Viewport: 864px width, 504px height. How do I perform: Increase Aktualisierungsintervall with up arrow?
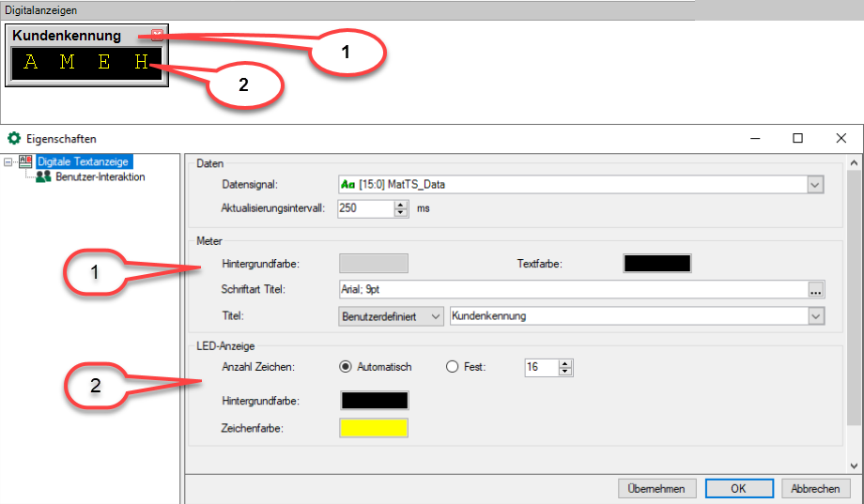[401, 205]
